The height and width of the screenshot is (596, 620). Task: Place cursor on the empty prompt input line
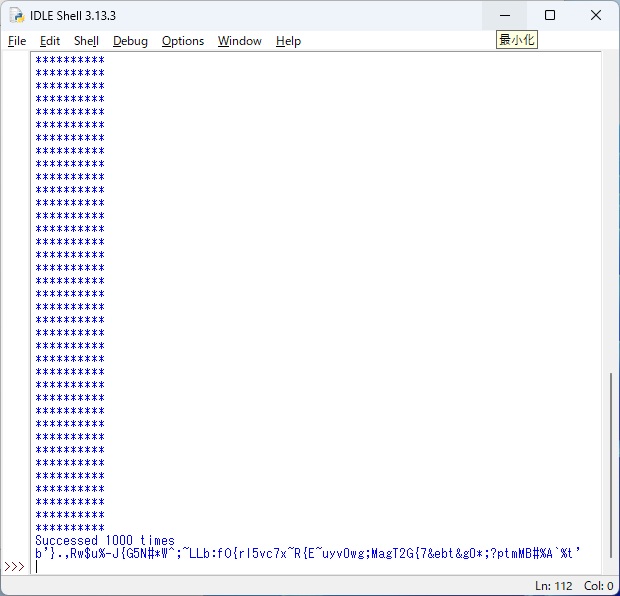coord(300,566)
